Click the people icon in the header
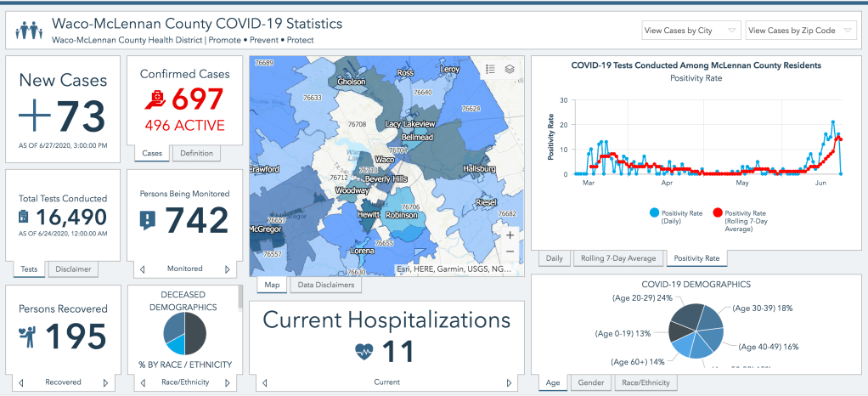Image resolution: width=868 pixels, height=396 pixels. click(28, 31)
